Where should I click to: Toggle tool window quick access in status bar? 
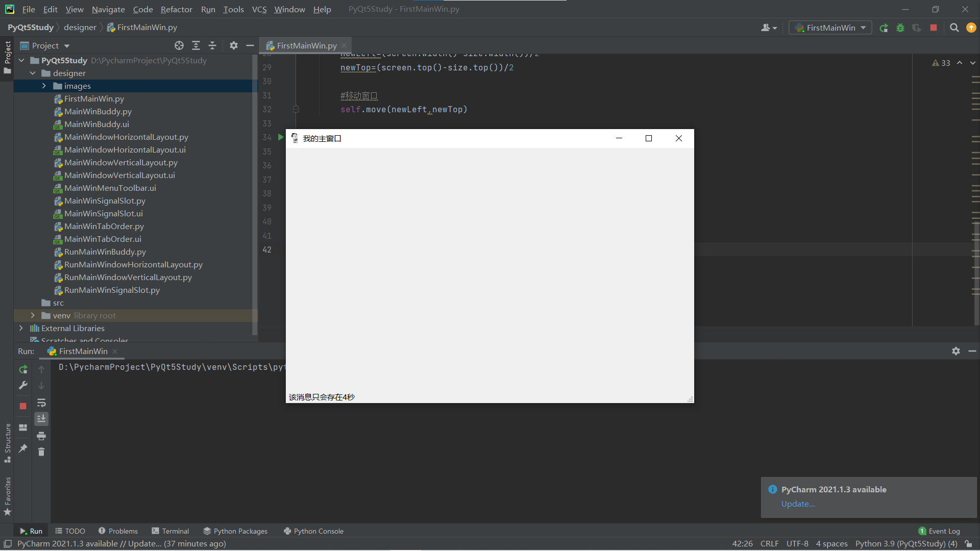8,544
